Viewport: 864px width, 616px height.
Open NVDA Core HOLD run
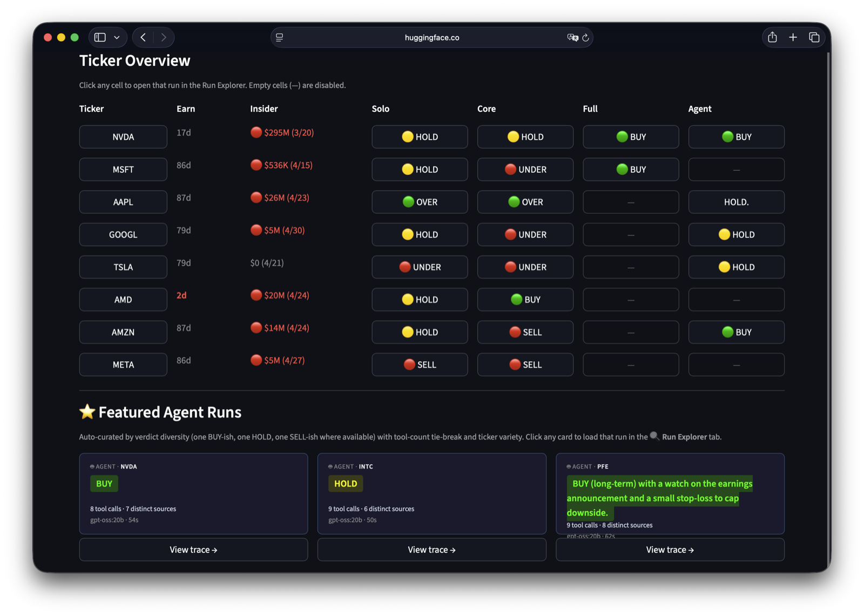pos(525,137)
